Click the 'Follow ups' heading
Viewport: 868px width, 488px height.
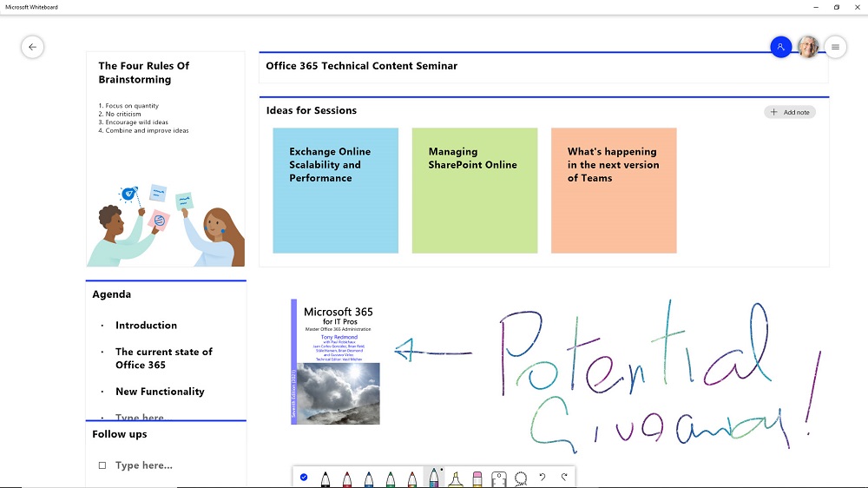pyautogui.click(x=120, y=433)
